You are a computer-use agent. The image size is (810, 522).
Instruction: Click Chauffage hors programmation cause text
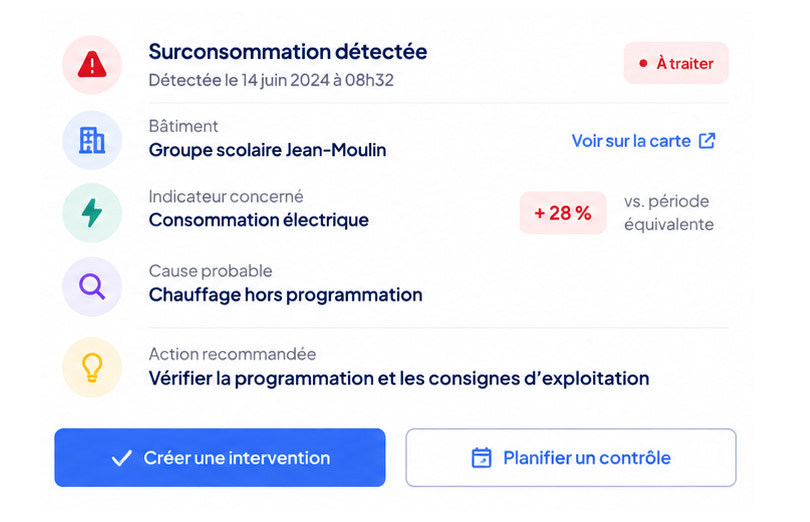click(286, 295)
